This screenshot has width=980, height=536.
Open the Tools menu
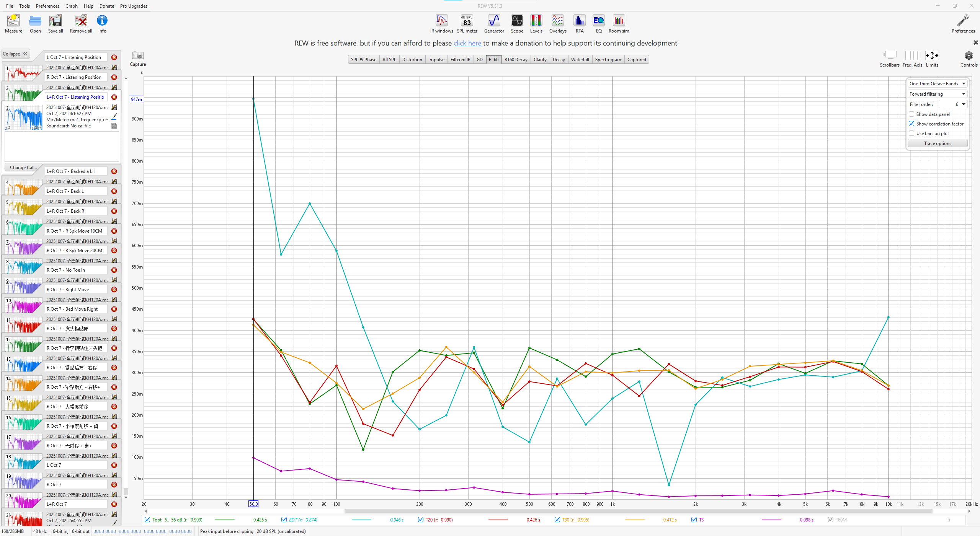point(24,6)
